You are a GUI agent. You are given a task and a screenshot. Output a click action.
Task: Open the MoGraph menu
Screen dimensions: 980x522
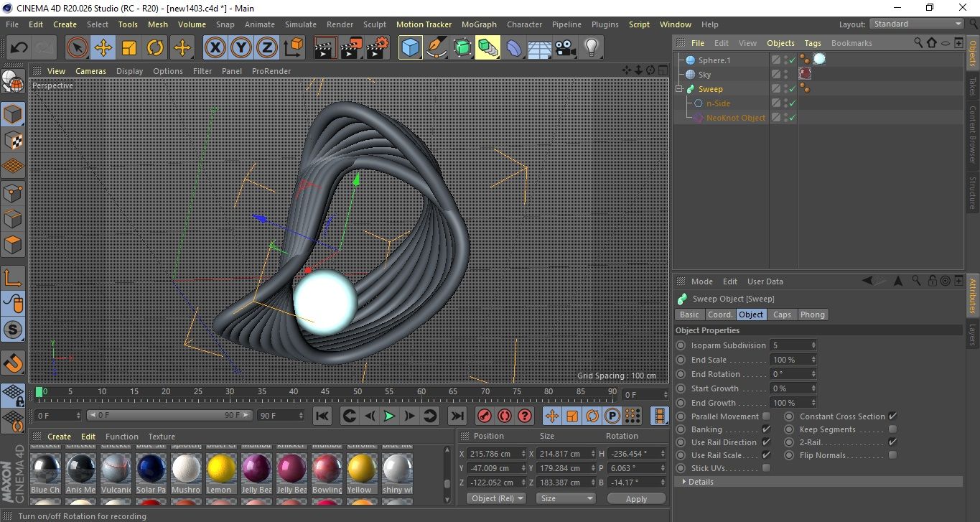click(x=479, y=24)
